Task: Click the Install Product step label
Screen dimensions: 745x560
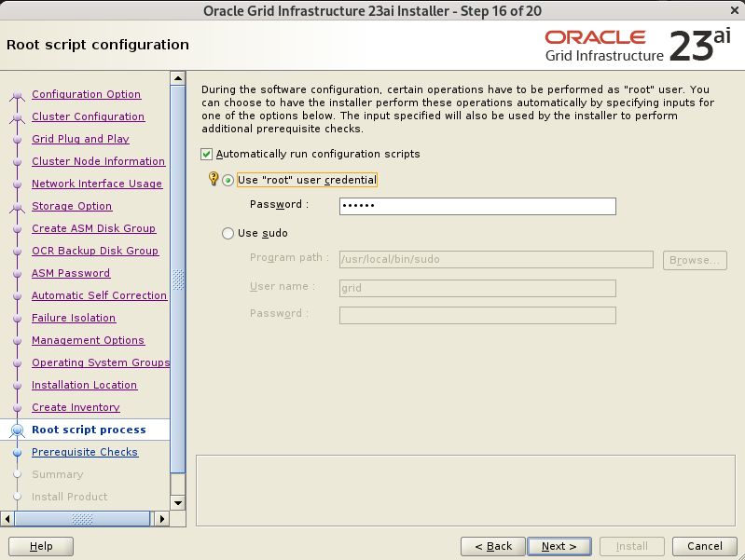Action: [69, 497]
